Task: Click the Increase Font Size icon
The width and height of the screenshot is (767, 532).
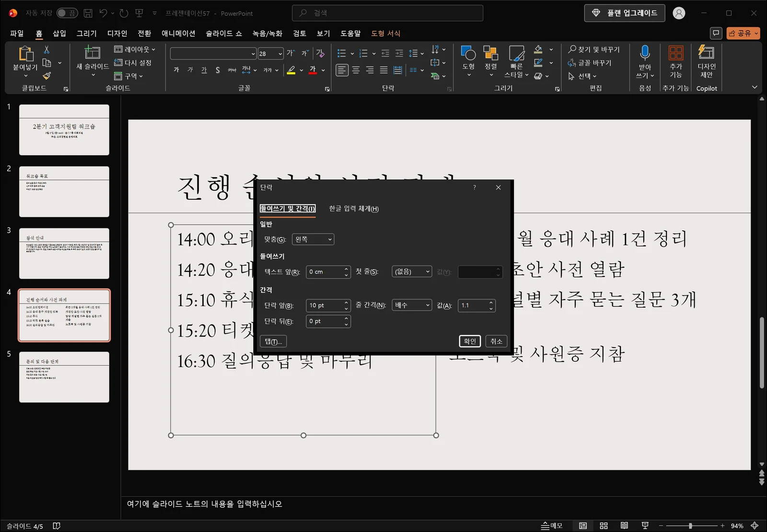Action: (291, 53)
